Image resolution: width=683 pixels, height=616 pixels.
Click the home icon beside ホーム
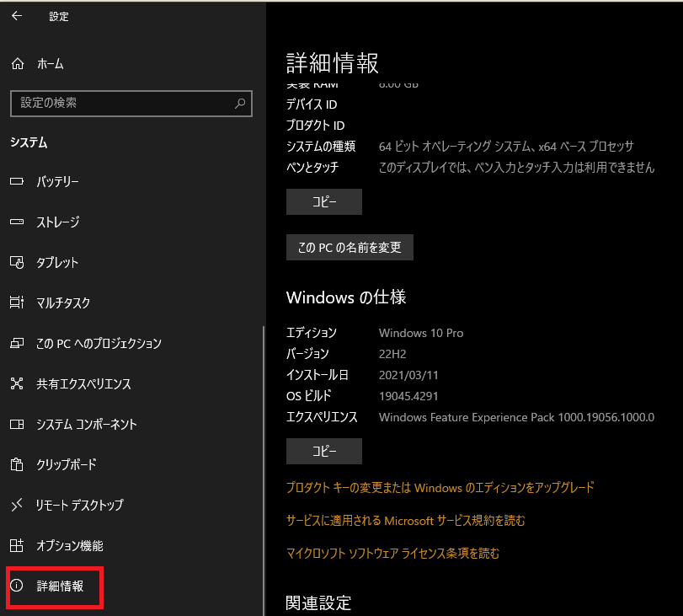point(18,64)
